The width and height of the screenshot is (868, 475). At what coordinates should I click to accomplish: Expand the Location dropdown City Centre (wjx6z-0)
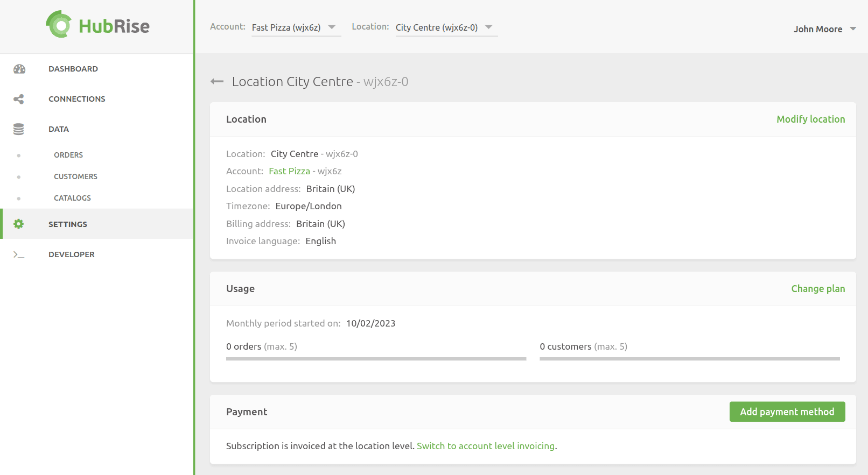click(x=446, y=27)
